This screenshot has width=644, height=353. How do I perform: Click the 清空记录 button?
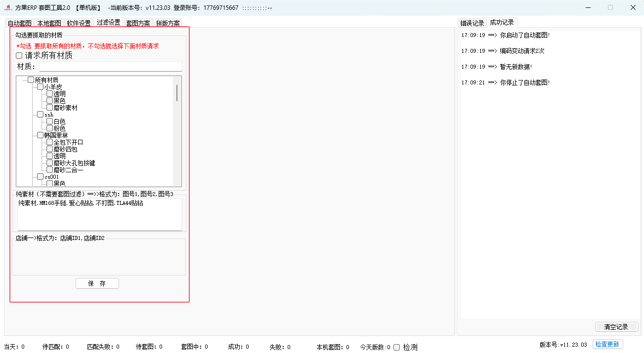coord(616,327)
